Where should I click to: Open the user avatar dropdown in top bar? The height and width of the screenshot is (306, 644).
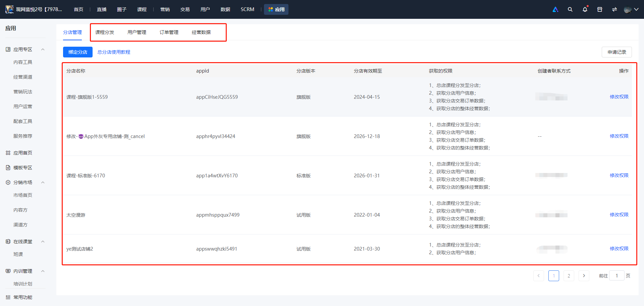click(631, 9)
